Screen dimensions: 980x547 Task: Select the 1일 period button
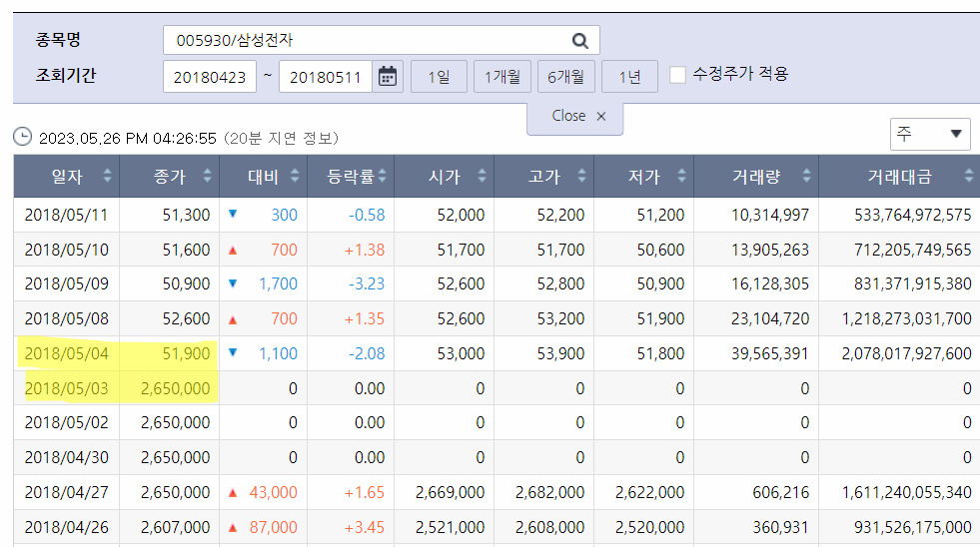point(439,77)
